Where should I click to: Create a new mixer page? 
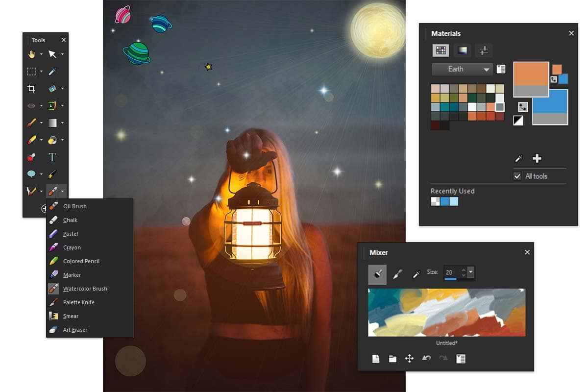pos(376,358)
